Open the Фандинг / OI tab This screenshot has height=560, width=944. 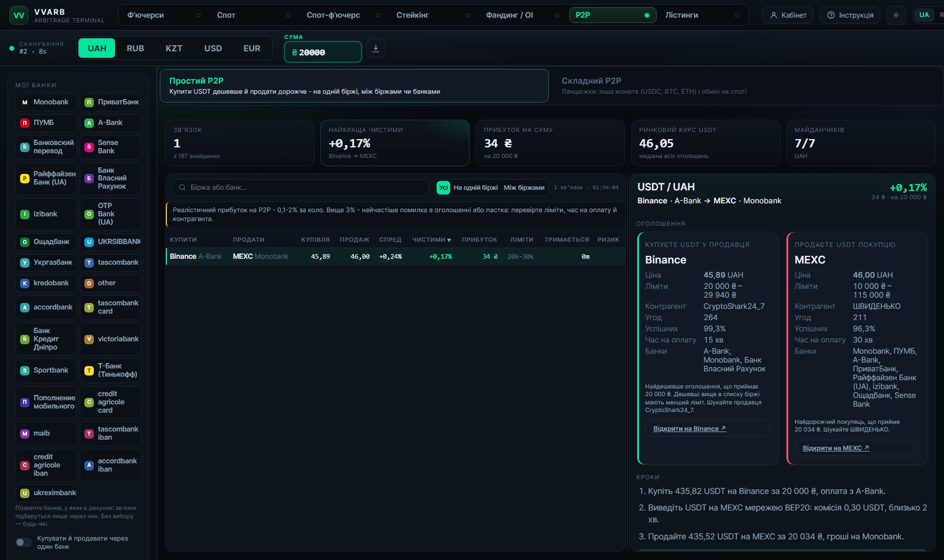(522, 15)
